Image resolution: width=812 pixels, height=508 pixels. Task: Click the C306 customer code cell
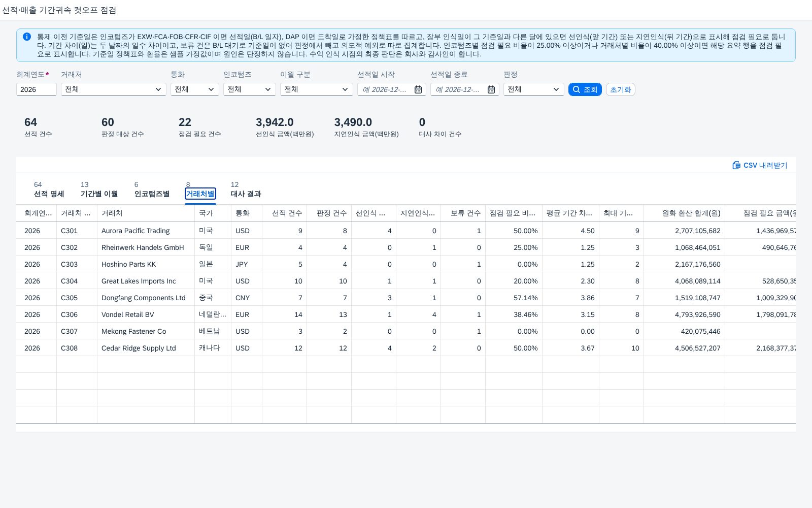[x=77, y=314]
